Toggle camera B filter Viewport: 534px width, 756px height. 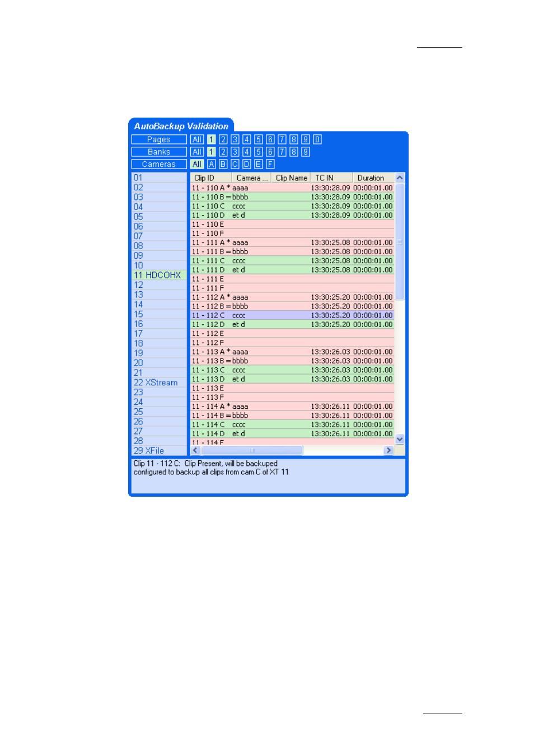(223, 164)
